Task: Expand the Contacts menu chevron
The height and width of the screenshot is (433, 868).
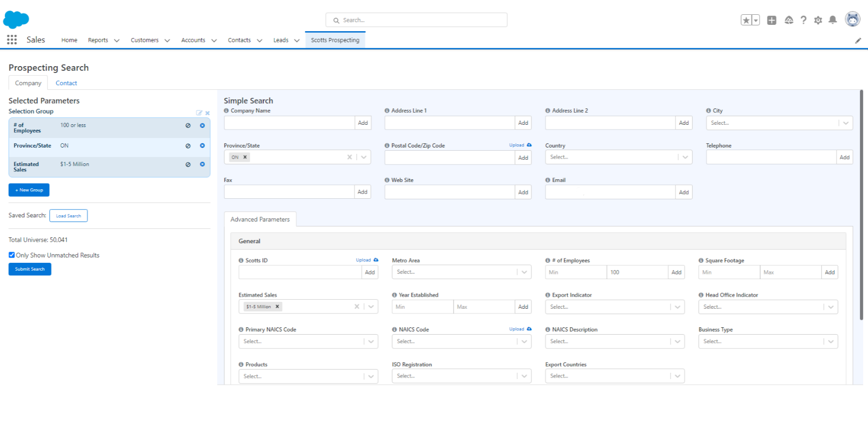Action: pyautogui.click(x=259, y=41)
